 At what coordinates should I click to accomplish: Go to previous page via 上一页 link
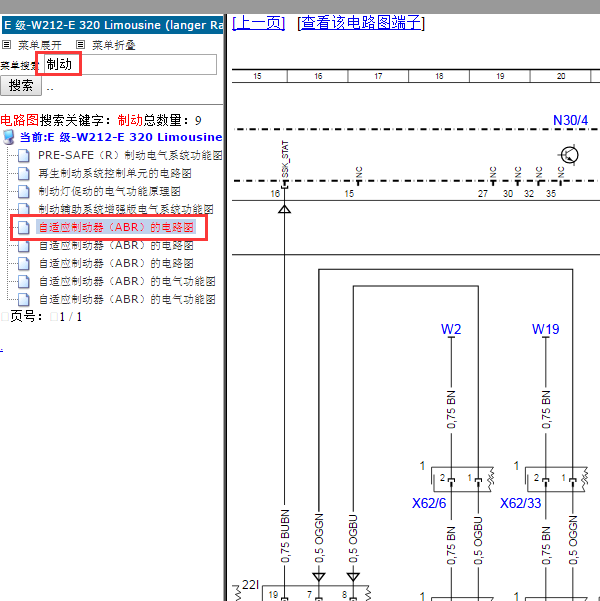coord(258,23)
